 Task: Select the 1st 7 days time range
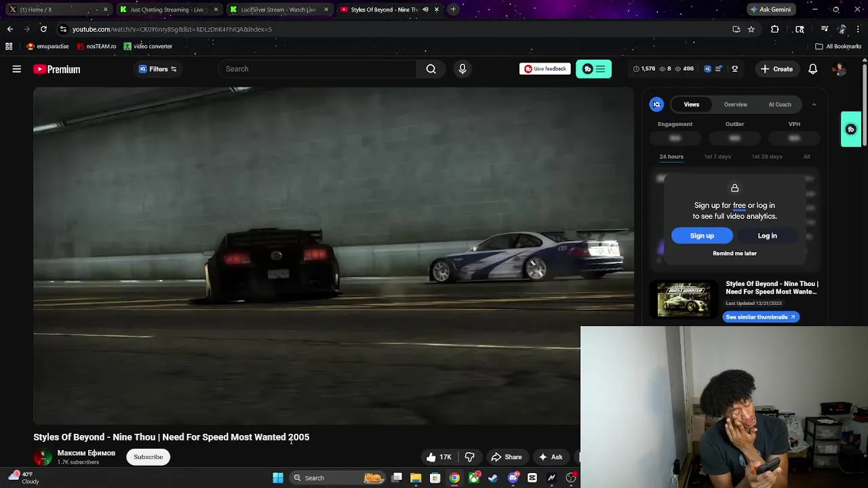click(717, 157)
